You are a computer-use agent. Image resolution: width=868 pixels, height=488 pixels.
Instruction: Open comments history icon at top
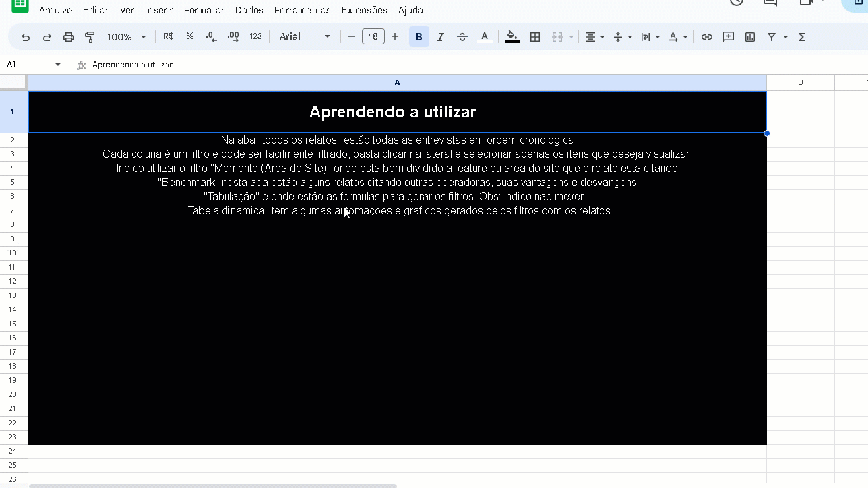tap(770, 3)
